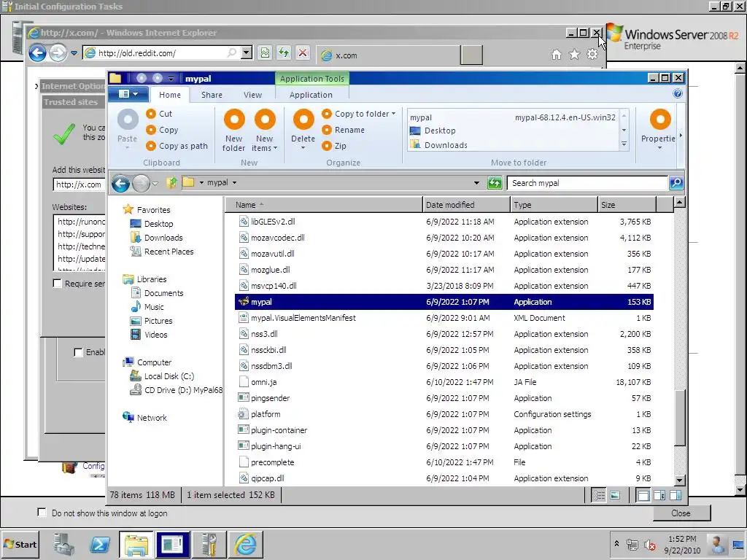Click the Delete icon in Organize group
This screenshot has height=560, width=747.
point(303,119)
